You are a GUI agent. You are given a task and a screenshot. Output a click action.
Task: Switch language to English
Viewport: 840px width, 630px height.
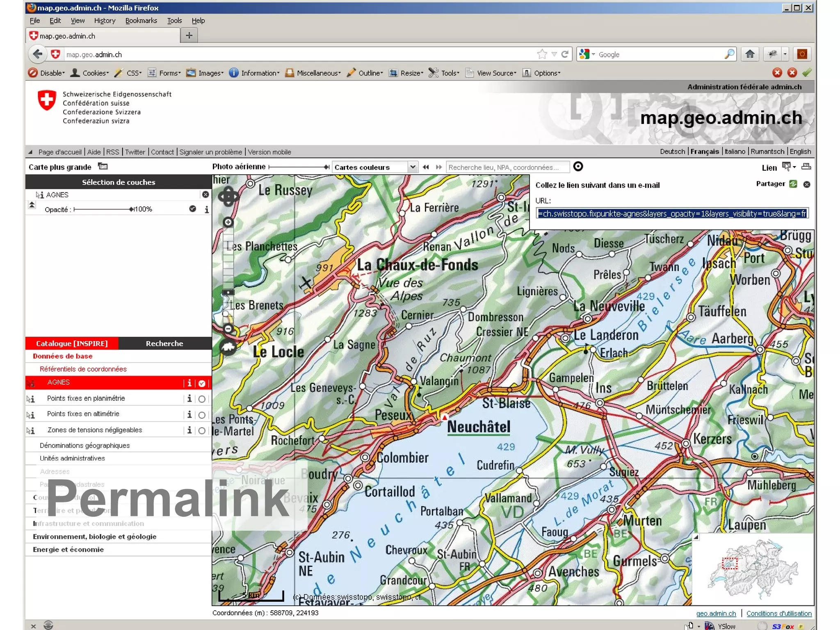(800, 151)
